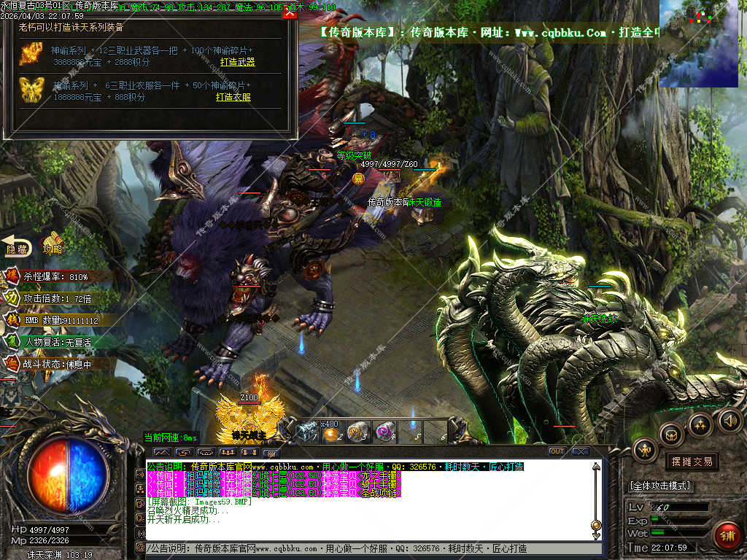Click the 打造武器 forge weapon link
Screen dimensions: 747x560
point(238,62)
